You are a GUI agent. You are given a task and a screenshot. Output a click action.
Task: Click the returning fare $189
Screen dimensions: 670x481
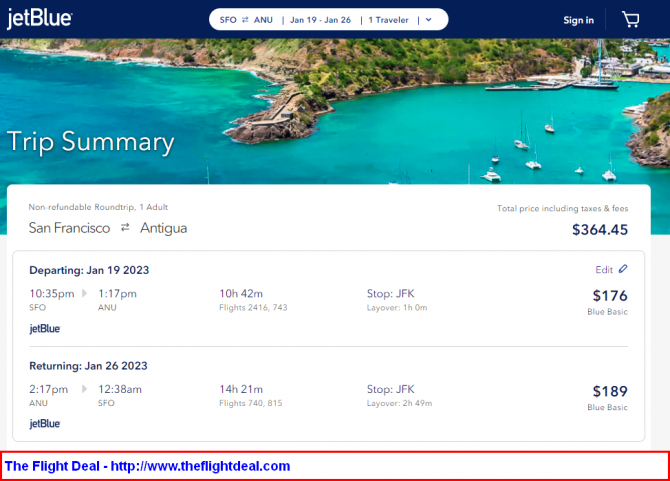(x=610, y=391)
